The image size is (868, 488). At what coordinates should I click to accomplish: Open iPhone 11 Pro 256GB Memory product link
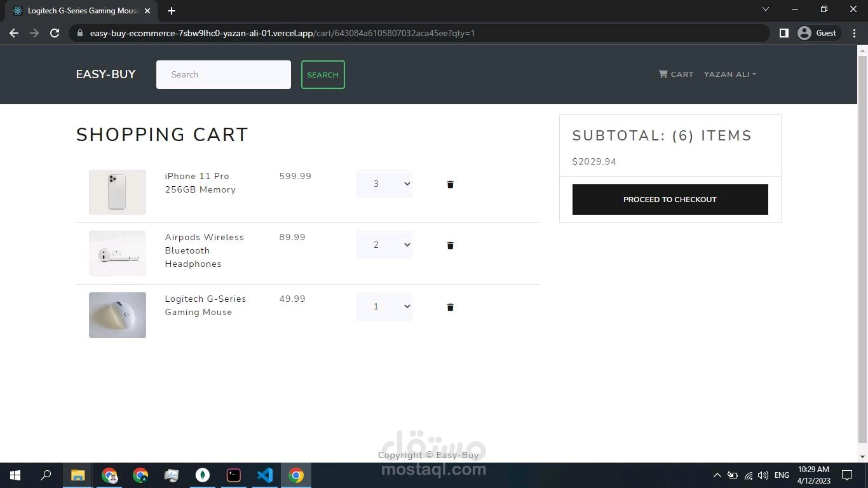[200, 183]
